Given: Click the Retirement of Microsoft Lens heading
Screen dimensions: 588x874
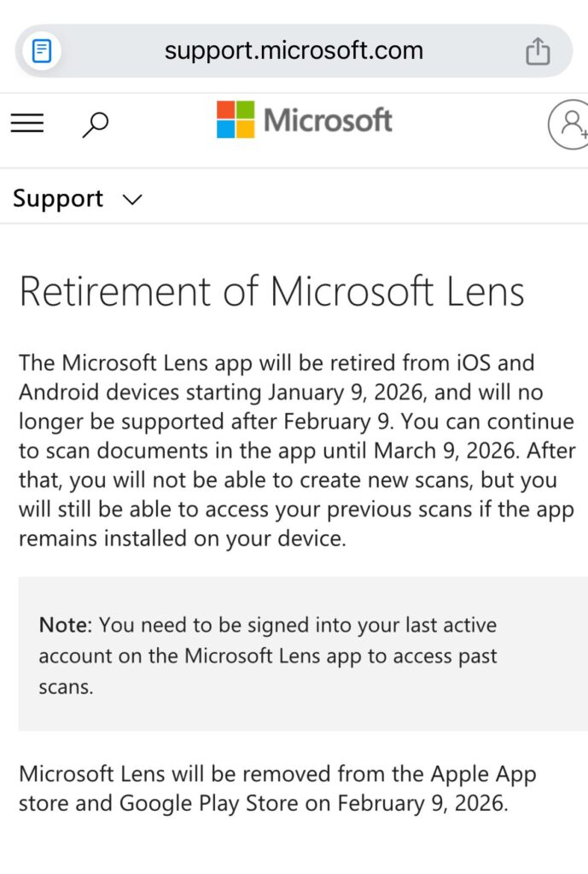Looking at the screenshot, I should tap(271, 292).
